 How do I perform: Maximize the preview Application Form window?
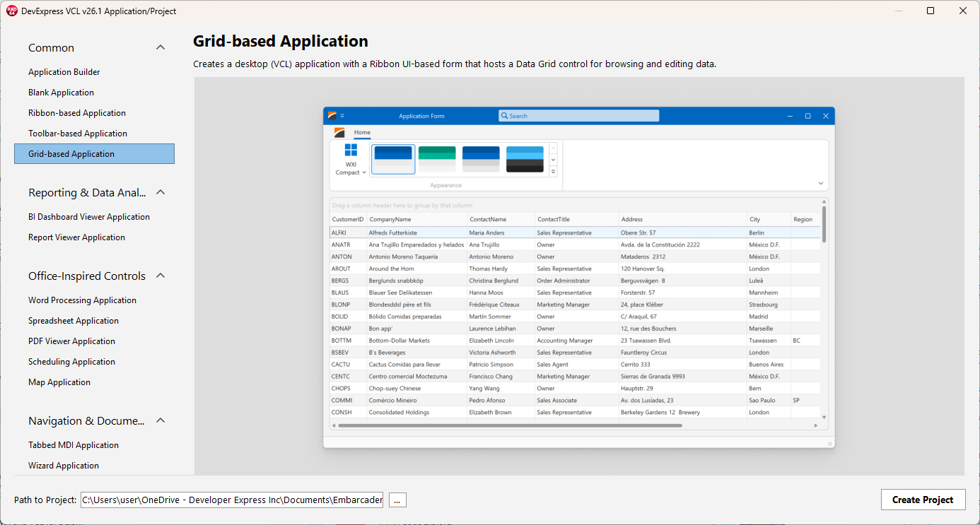click(x=807, y=116)
